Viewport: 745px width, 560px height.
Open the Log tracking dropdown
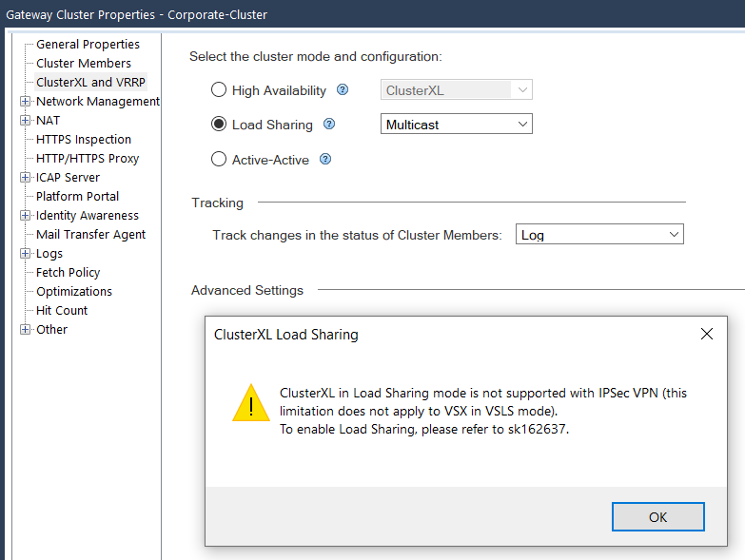tap(599, 235)
